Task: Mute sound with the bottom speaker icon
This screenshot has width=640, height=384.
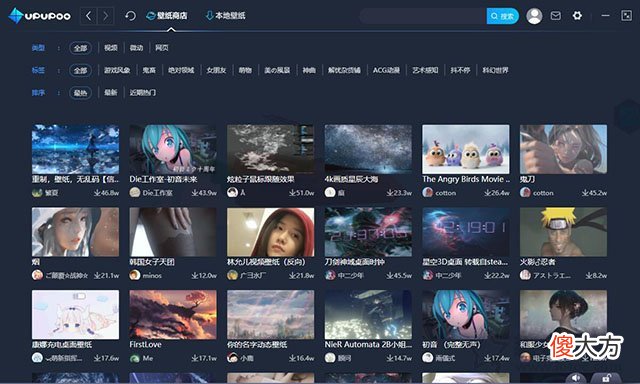Action: coord(576,378)
